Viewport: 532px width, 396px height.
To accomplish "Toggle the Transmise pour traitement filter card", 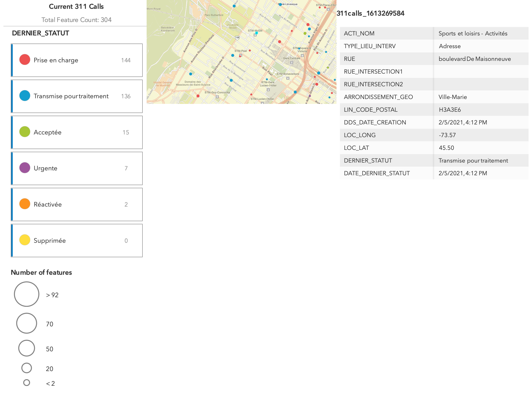I will tap(77, 96).
